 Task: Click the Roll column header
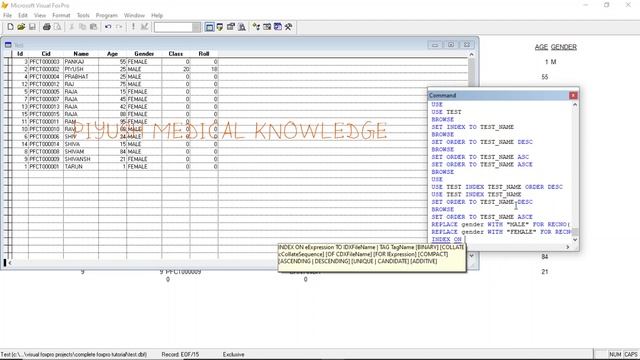tap(204, 54)
